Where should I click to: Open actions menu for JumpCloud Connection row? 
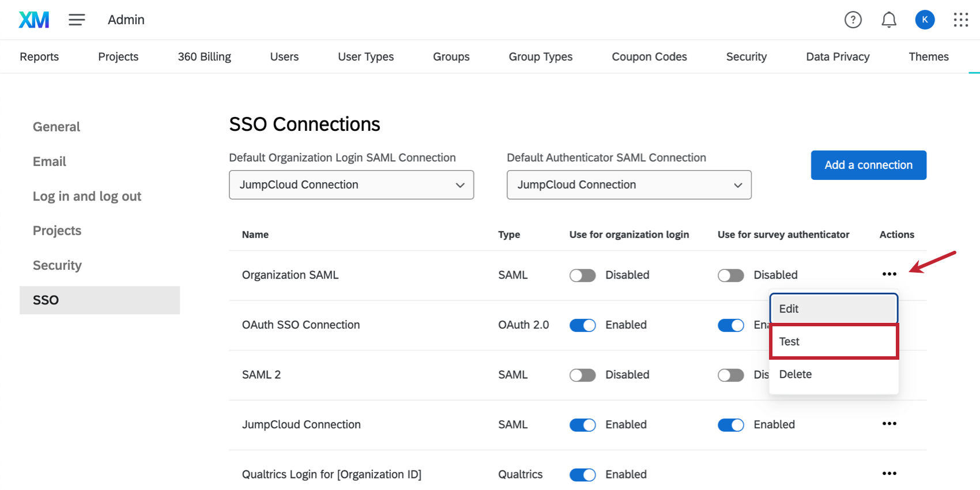(889, 424)
